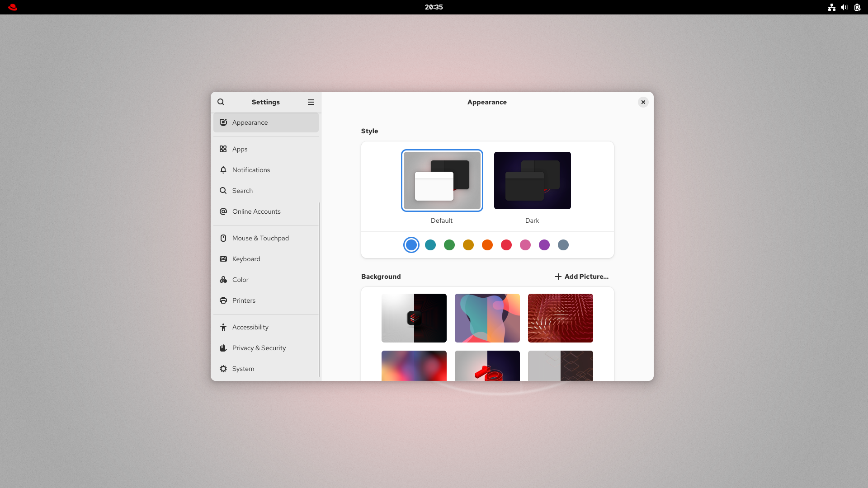Open the volume icon in top bar
Image resolution: width=868 pixels, height=488 pixels.
pyautogui.click(x=844, y=7)
